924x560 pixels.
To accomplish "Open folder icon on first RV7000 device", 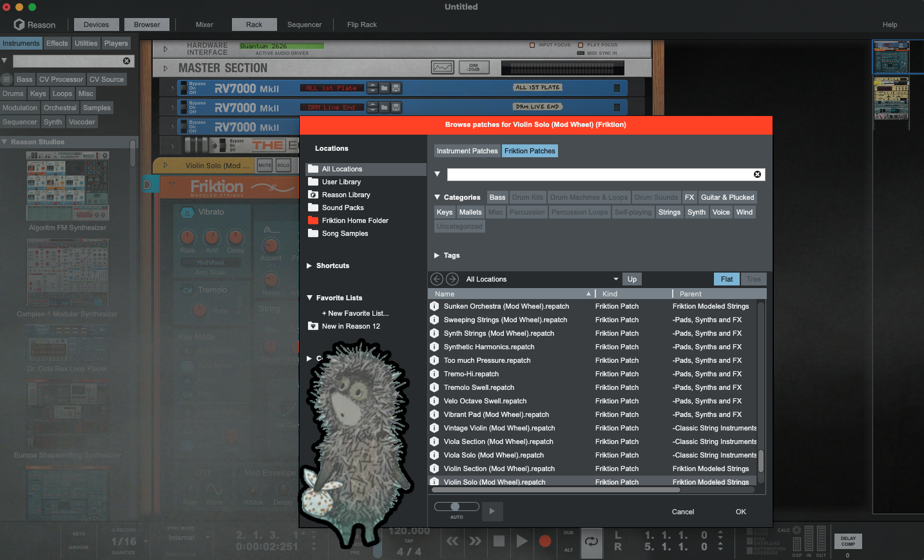I will (x=384, y=88).
